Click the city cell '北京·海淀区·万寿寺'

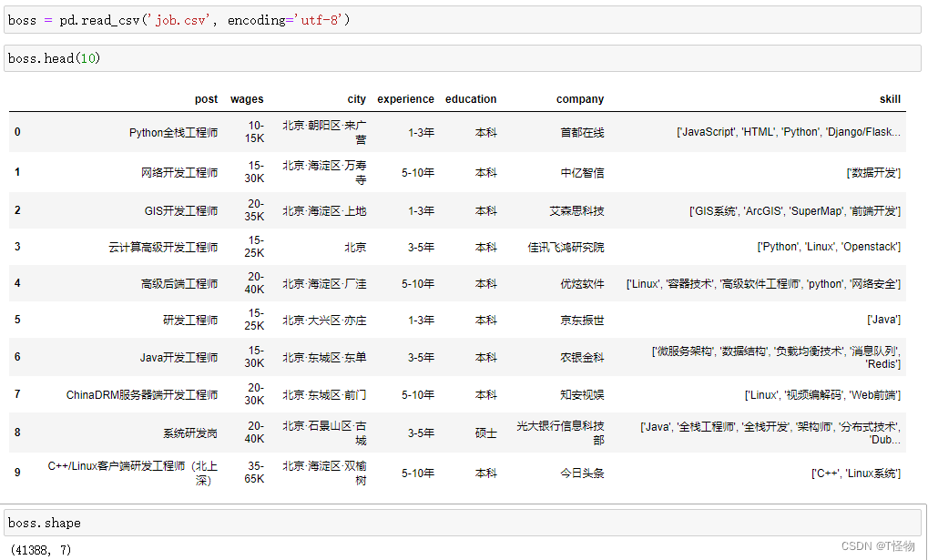point(324,172)
